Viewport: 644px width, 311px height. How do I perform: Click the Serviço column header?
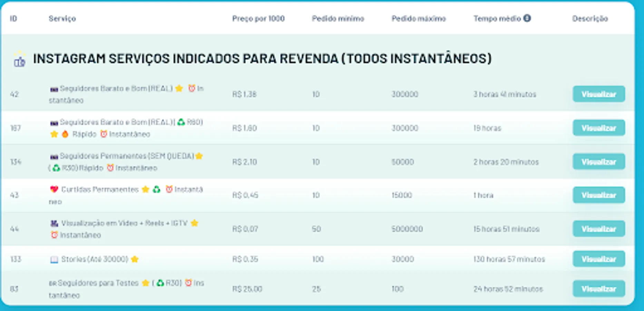coord(62,19)
